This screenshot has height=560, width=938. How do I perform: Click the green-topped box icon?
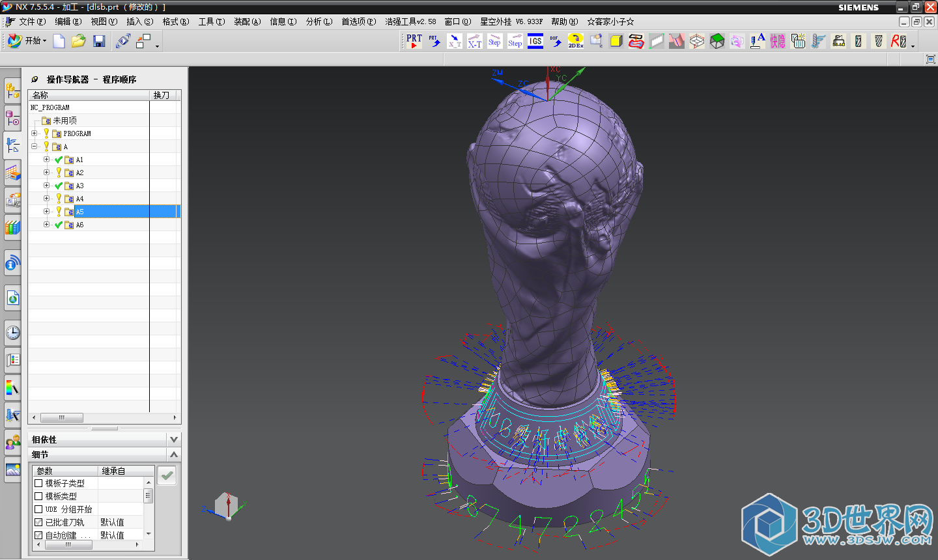(x=717, y=41)
